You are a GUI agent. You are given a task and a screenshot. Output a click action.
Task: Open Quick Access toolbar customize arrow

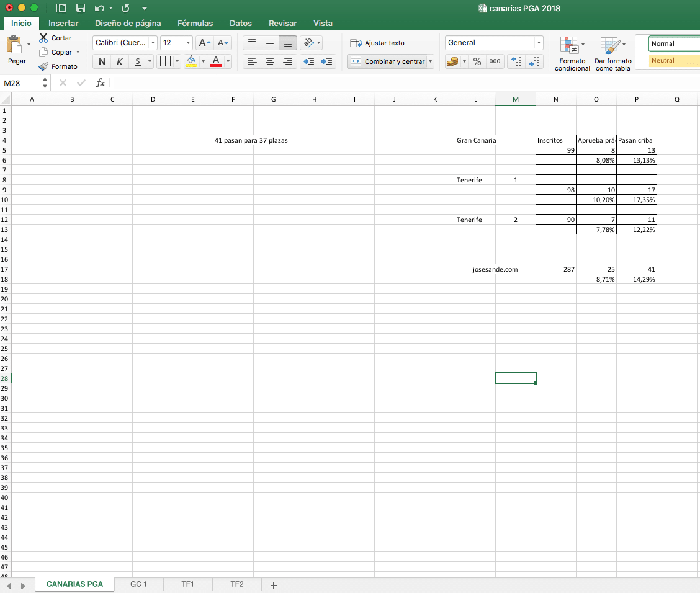[144, 8]
